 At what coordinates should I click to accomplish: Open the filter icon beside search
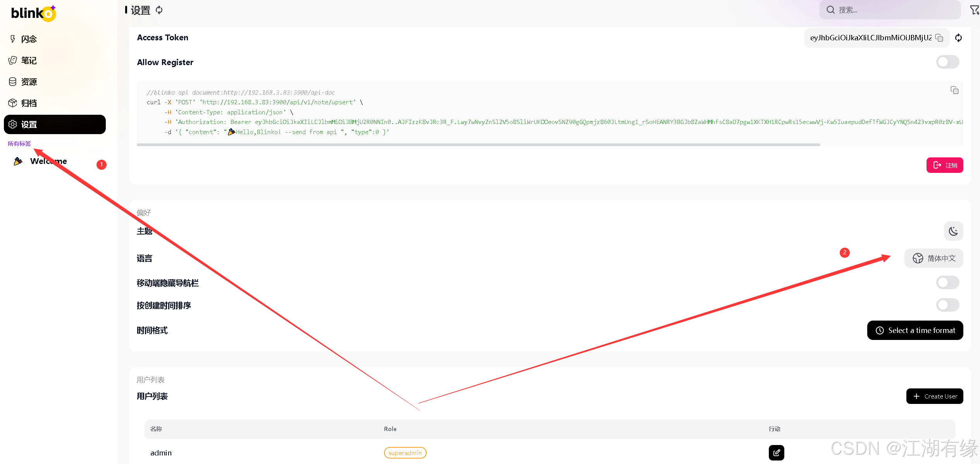click(x=974, y=10)
